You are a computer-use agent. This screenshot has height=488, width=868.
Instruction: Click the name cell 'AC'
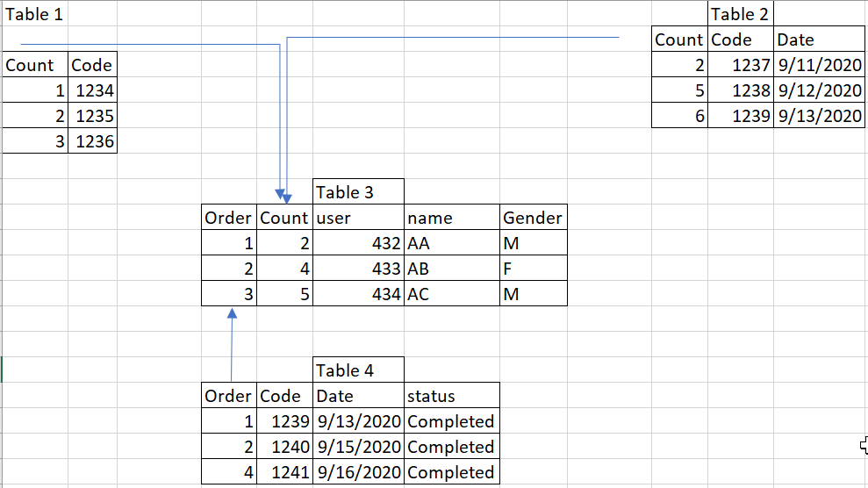point(452,294)
